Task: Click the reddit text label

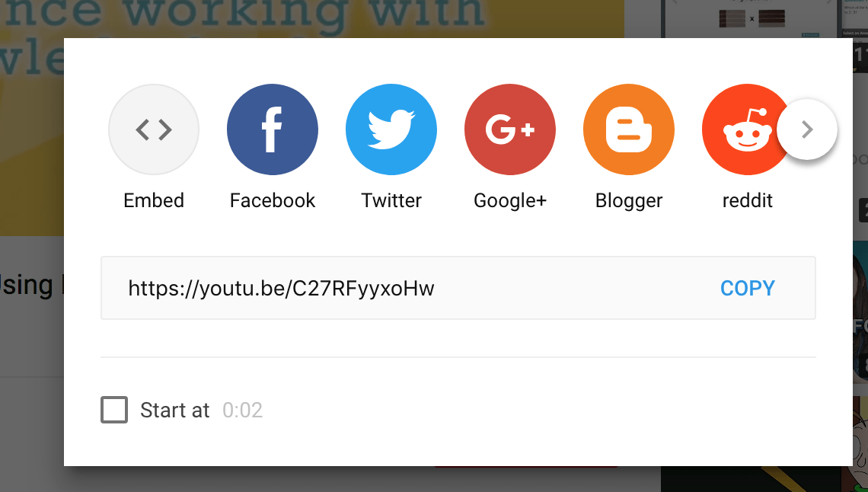Action: [x=748, y=200]
